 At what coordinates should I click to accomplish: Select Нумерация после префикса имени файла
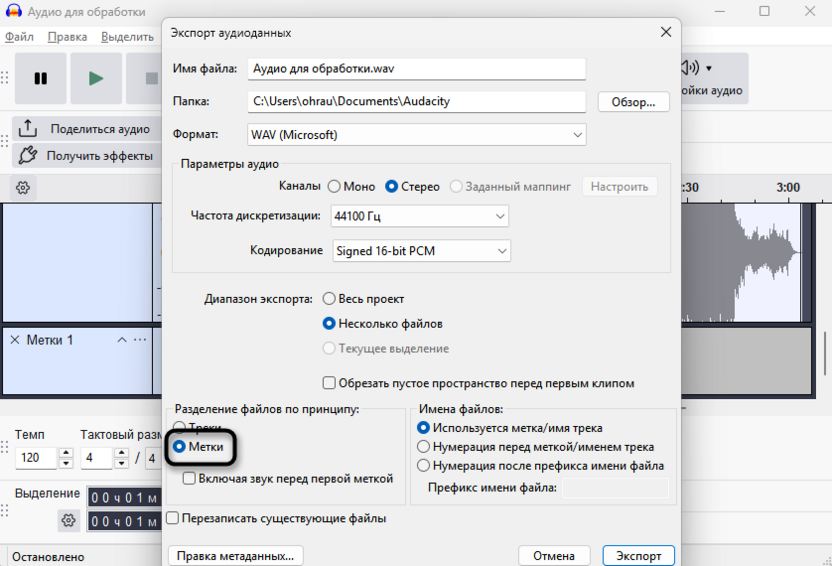point(423,466)
